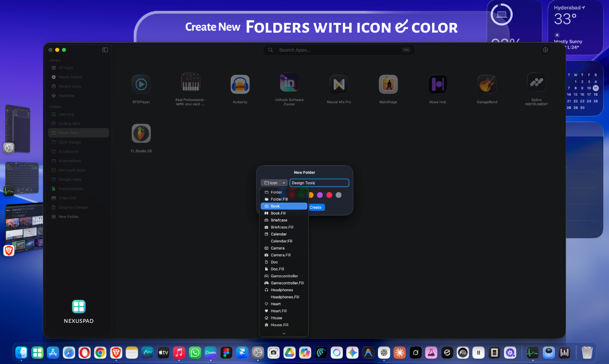
Task: Switch to the Brave window thumbnail in Stage Manager
Action: [x=24, y=228]
